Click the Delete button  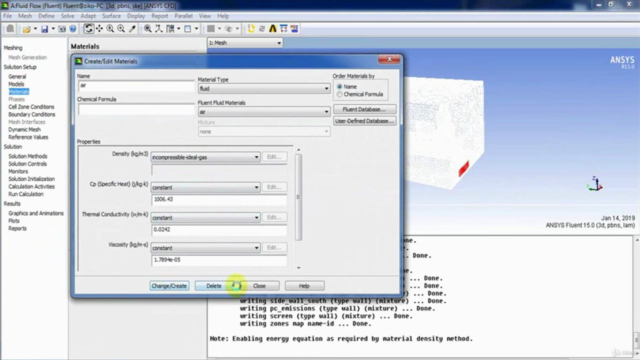[214, 286]
